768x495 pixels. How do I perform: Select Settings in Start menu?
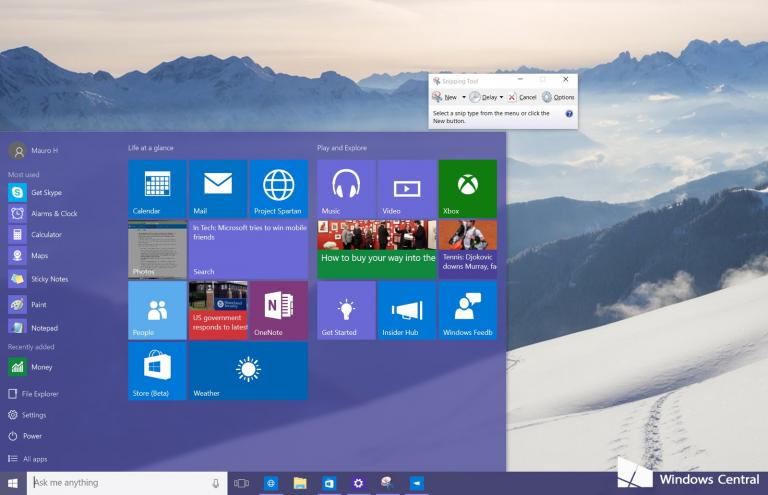click(34, 415)
